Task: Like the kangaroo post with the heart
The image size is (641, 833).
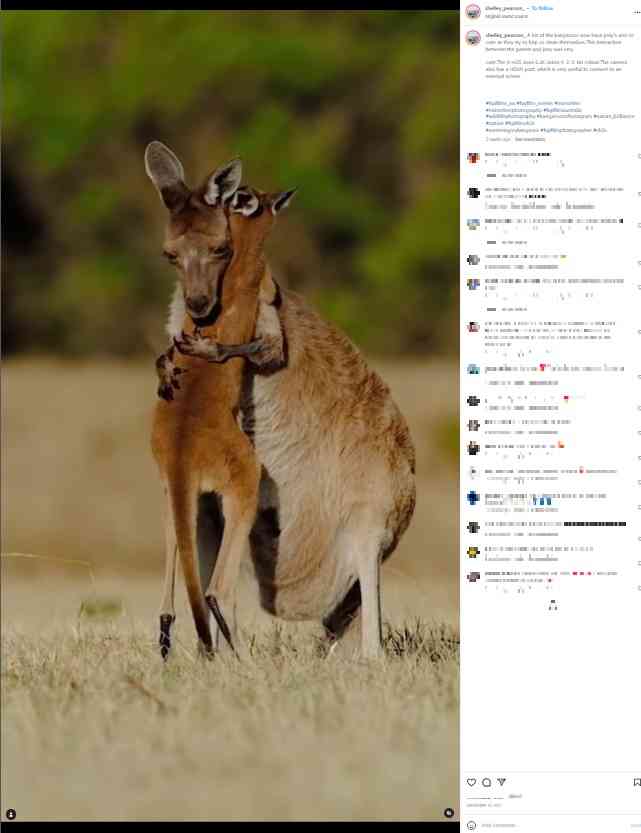Action: pyautogui.click(x=471, y=782)
